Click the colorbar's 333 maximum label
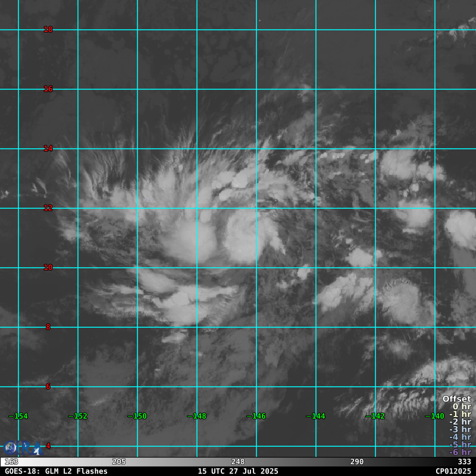The image size is (476, 476). point(464,462)
